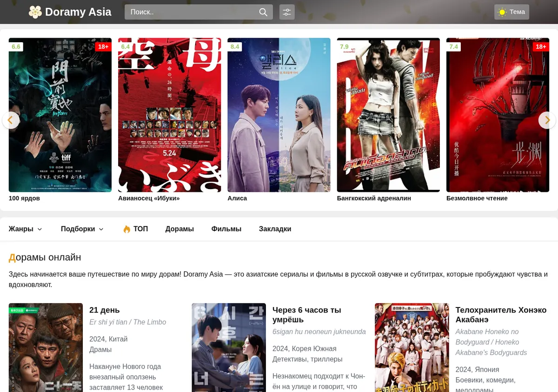Open Через 6 часов ты умрёш poster
Viewport: 558px width, 392px height.
(229, 347)
